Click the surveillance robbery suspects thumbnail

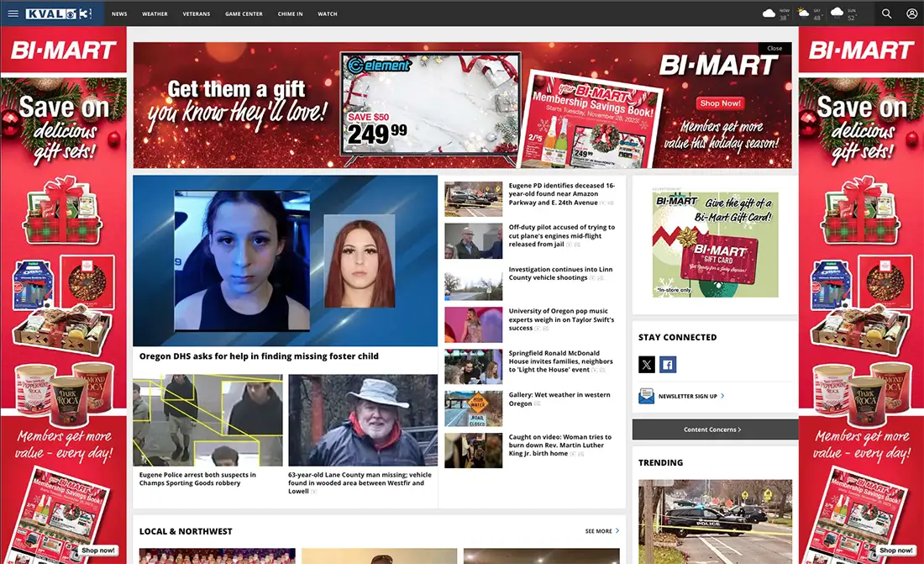[207, 420]
